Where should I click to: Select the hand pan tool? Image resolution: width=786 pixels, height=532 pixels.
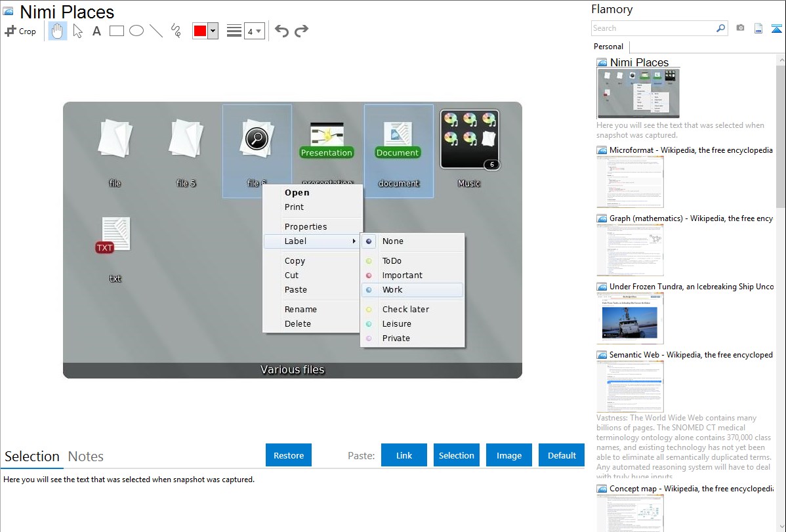click(58, 31)
